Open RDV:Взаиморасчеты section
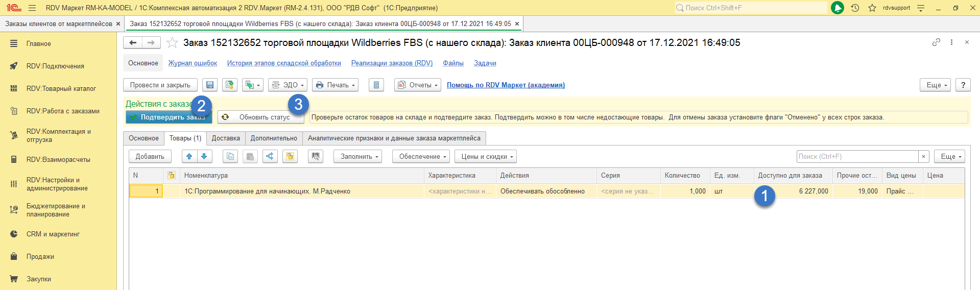 [x=58, y=160]
